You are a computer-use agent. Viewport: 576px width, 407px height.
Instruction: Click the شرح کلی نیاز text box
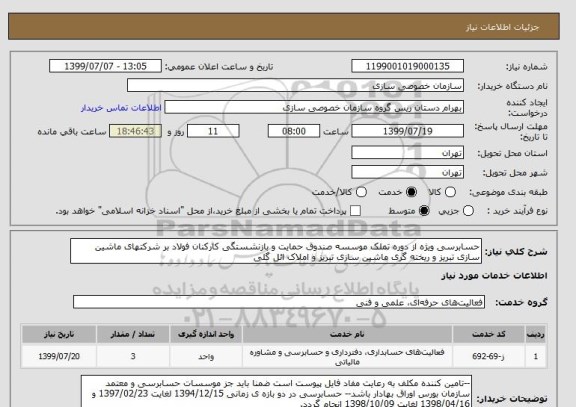(276, 252)
